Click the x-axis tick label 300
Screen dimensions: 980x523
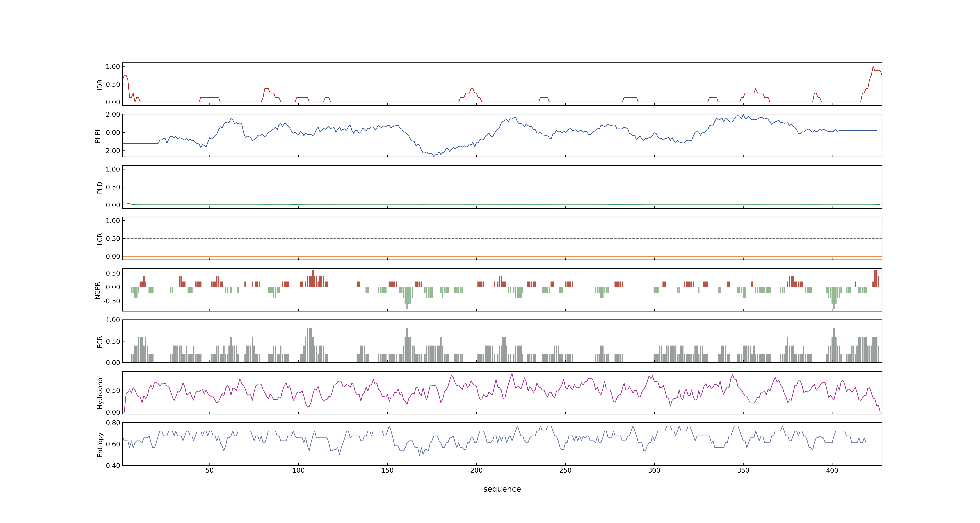654,470
